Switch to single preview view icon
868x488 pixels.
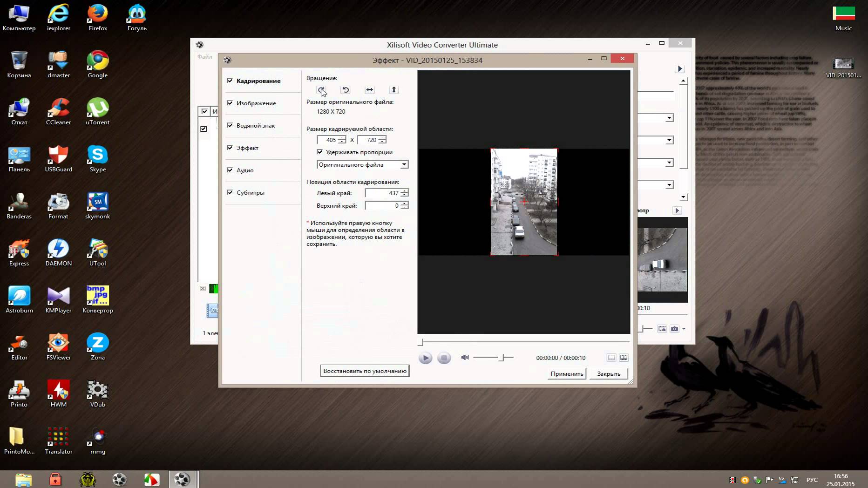tap(611, 357)
